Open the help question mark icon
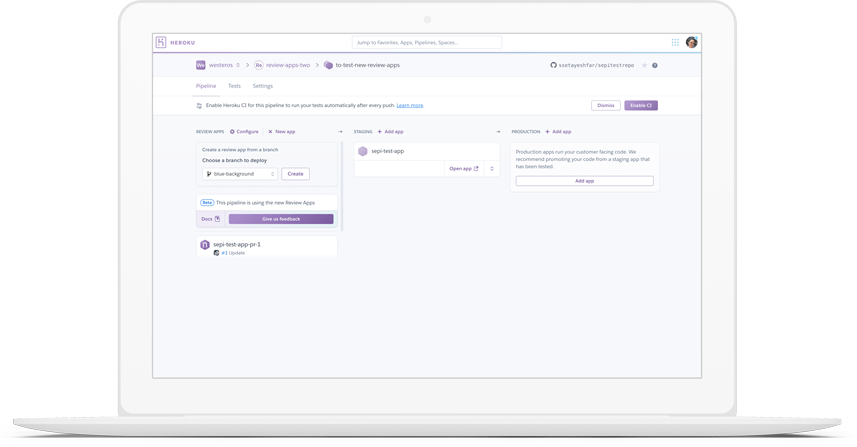 pos(655,66)
